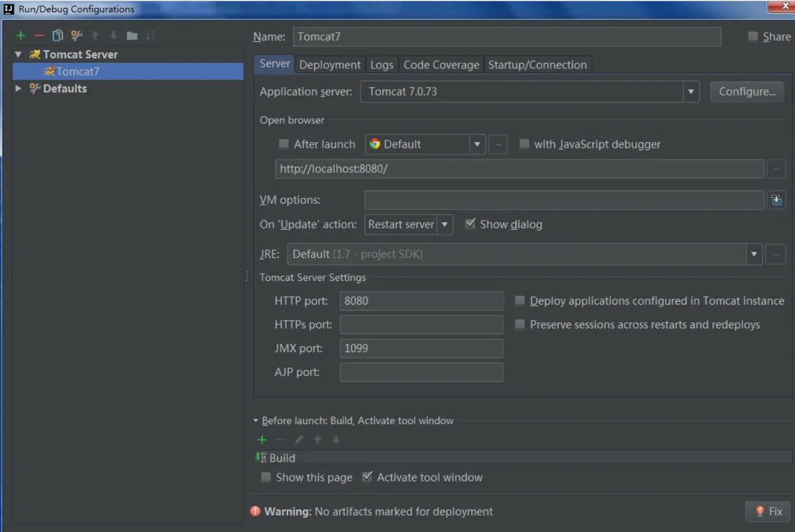
Task: Enable Deploy applications configured in Tomcat instance
Action: 520,301
